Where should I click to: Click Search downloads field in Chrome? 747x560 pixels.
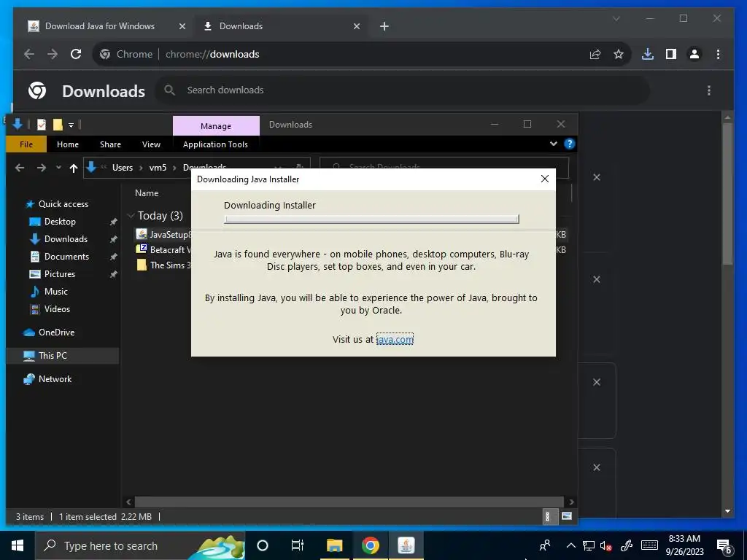403,90
